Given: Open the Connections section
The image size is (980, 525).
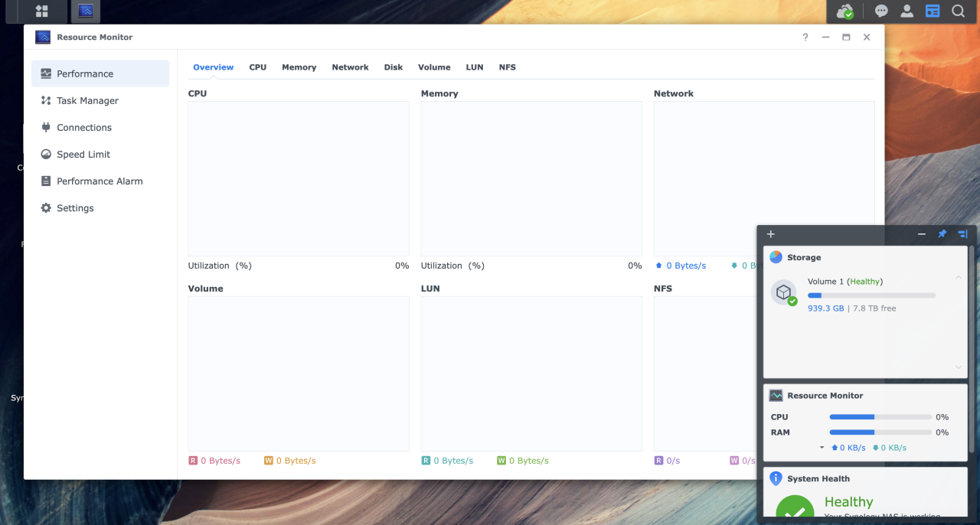Looking at the screenshot, I should pos(100,127).
